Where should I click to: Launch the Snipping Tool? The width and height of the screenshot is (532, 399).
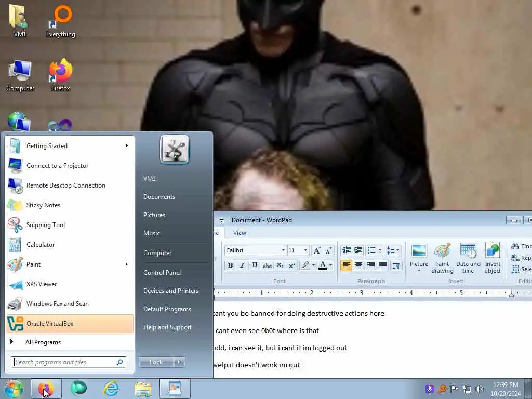click(70, 224)
